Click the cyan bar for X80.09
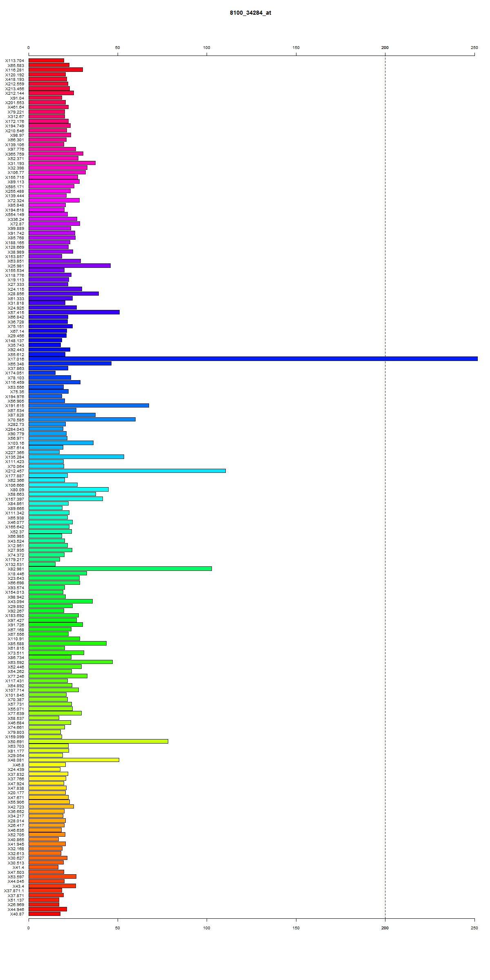 click(69, 490)
